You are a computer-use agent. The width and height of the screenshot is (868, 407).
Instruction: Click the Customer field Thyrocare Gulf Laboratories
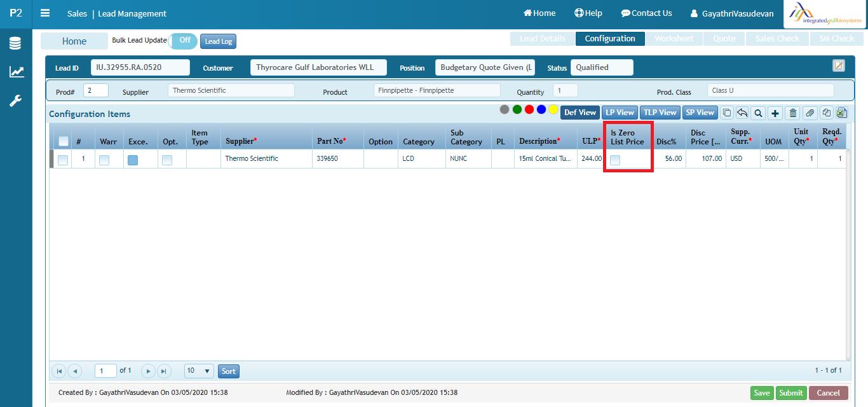[318, 67]
